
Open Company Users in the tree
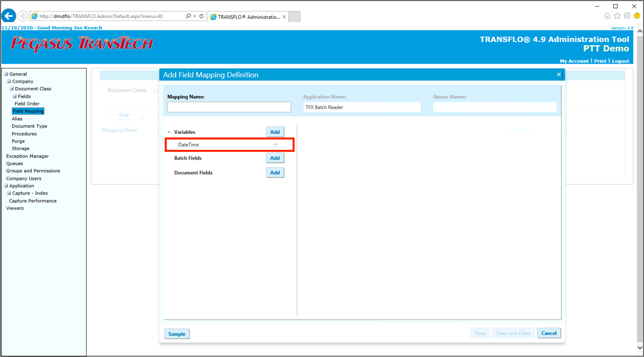point(24,178)
